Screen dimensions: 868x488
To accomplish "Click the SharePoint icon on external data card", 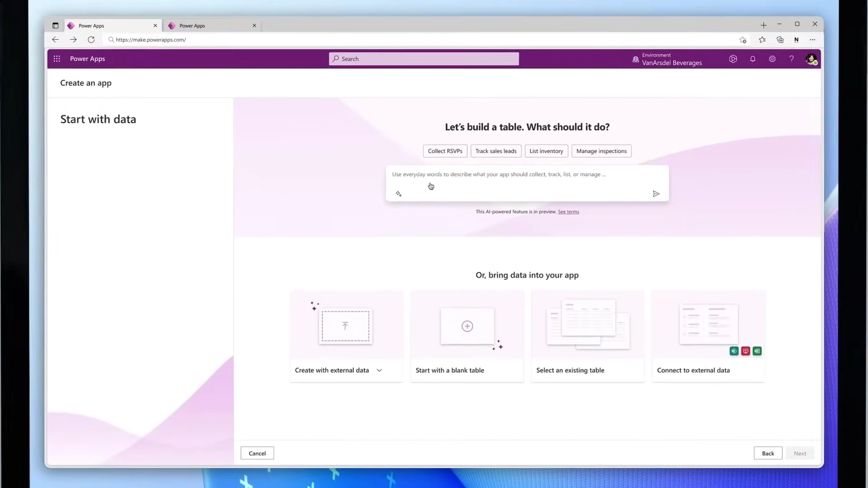I will coord(734,351).
